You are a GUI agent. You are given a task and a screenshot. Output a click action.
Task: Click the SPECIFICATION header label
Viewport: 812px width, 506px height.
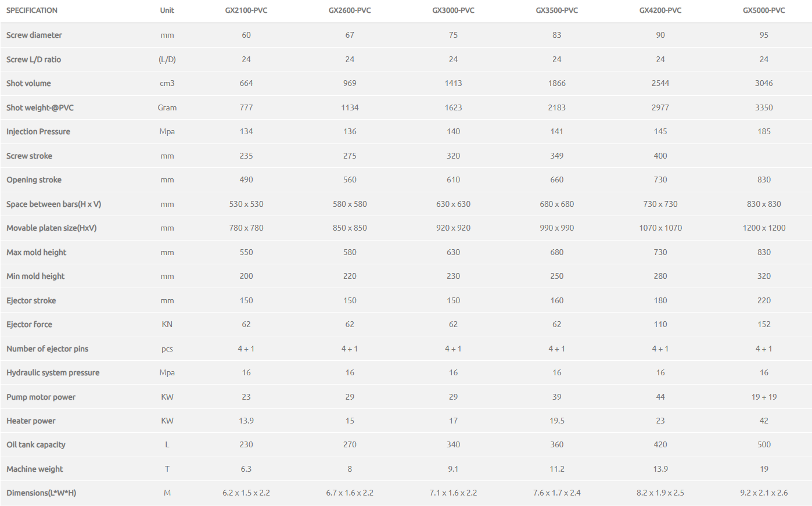click(x=32, y=10)
